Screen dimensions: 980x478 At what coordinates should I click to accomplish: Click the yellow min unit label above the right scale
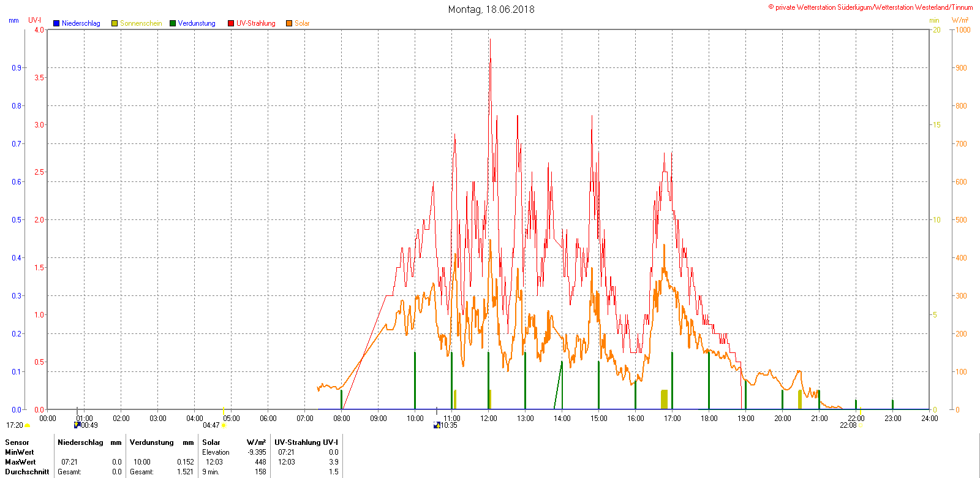(x=934, y=20)
